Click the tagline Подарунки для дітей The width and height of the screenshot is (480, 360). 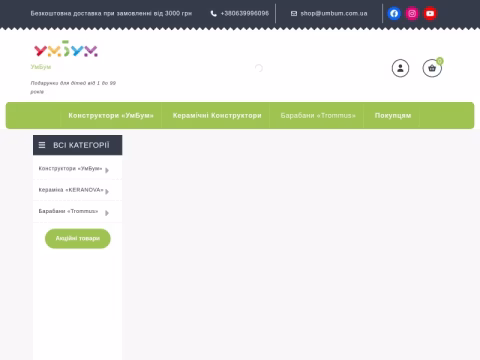click(73, 87)
